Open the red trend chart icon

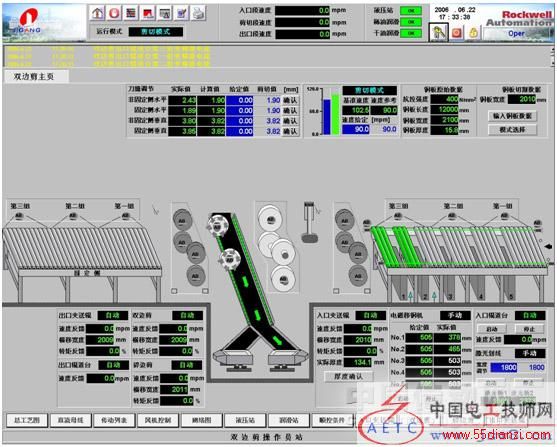(148, 13)
